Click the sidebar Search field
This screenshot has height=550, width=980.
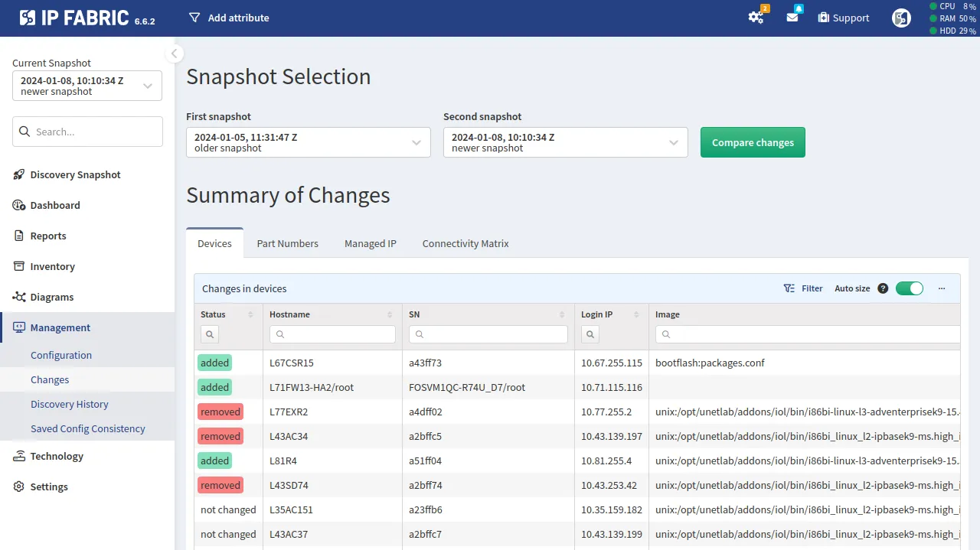pyautogui.click(x=87, y=132)
